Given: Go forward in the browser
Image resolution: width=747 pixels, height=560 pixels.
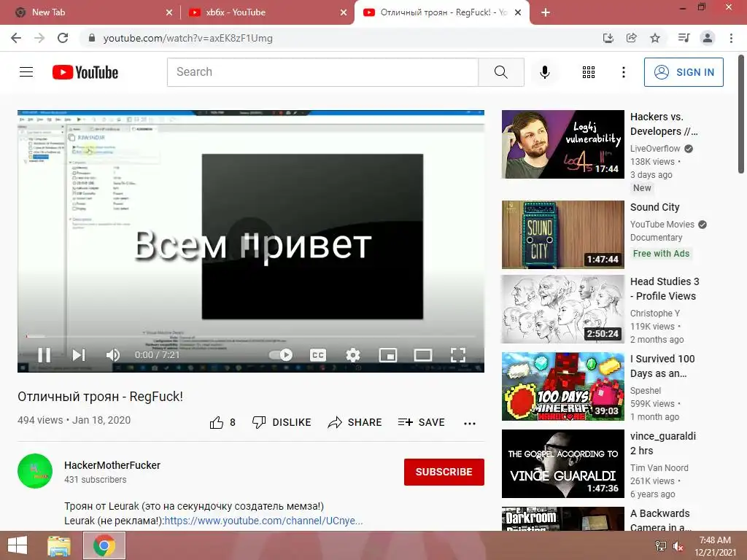Looking at the screenshot, I should pyautogui.click(x=39, y=38).
